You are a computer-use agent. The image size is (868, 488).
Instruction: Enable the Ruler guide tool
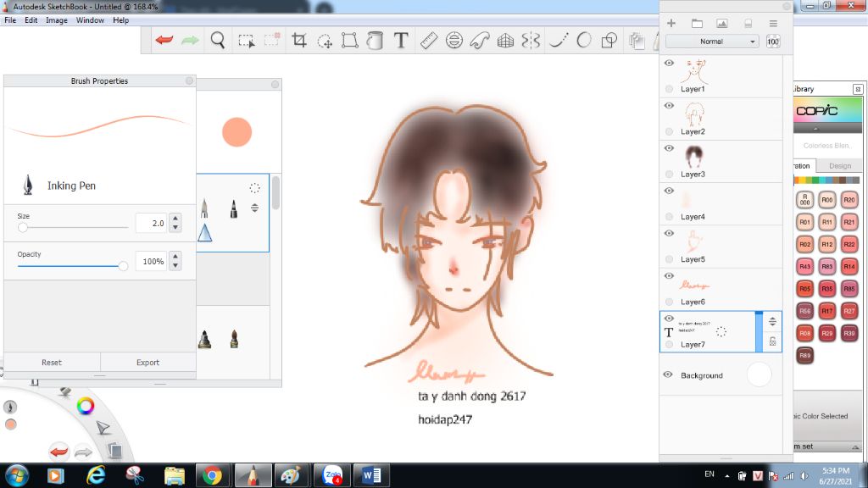pos(429,41)
